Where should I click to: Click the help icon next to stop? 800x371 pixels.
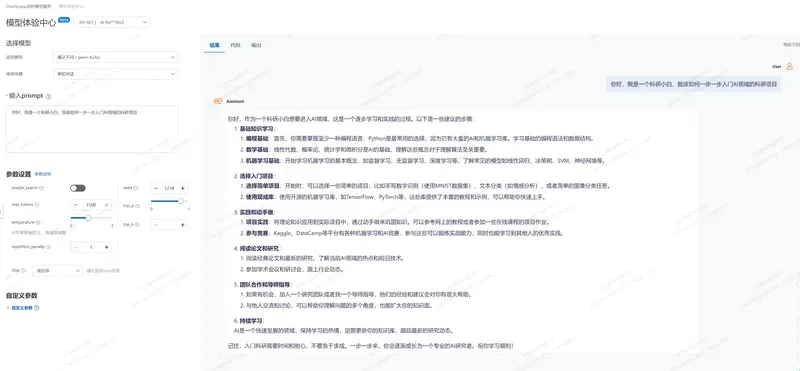coord(24,270)
